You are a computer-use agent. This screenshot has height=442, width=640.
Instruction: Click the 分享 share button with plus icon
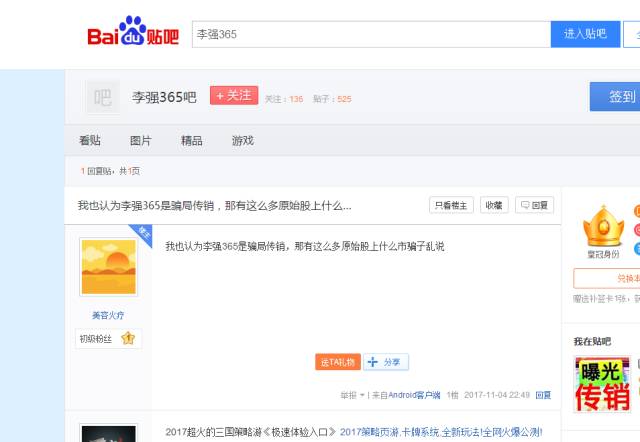[386, 362]
